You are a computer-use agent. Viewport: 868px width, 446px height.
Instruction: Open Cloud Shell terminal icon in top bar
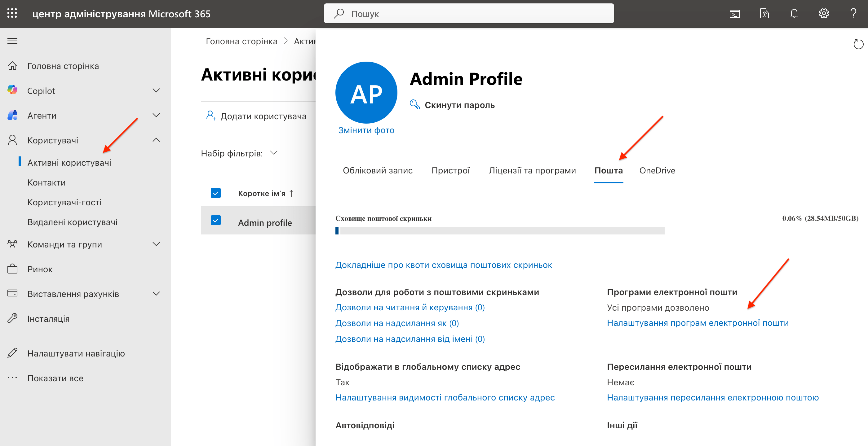coord(735,14)
